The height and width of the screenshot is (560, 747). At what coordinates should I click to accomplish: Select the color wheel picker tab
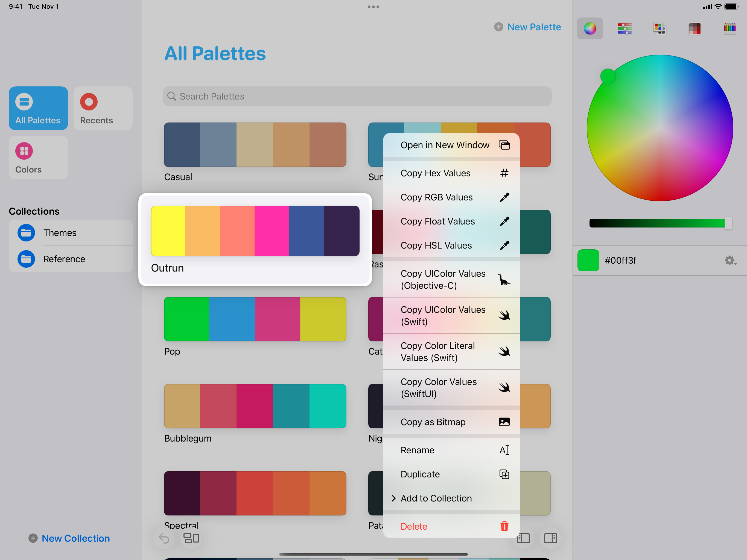click(x=590, y=28)
